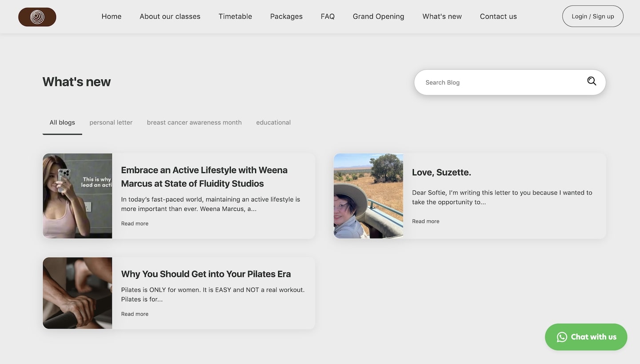Click excerpt starting 'Dear Softie, I'm writing'

(502, 197)
